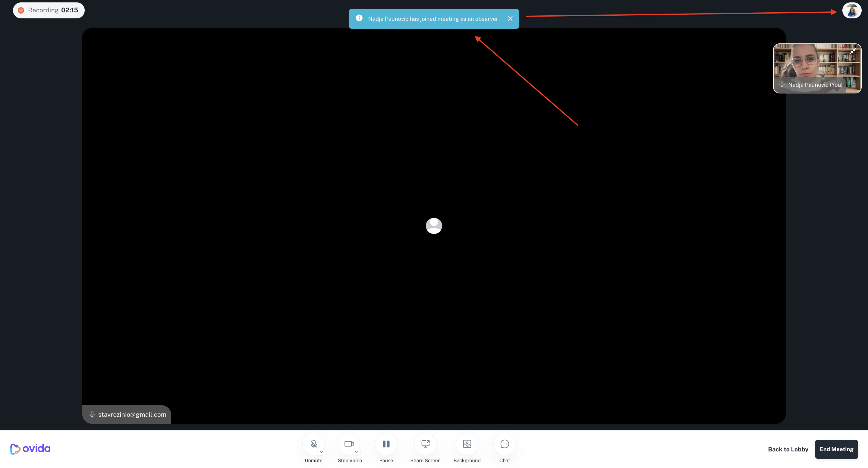The width and height of the screenshot is (868, 468).
Task: Open the observer avatar at top right
Action: coord(852,11)
